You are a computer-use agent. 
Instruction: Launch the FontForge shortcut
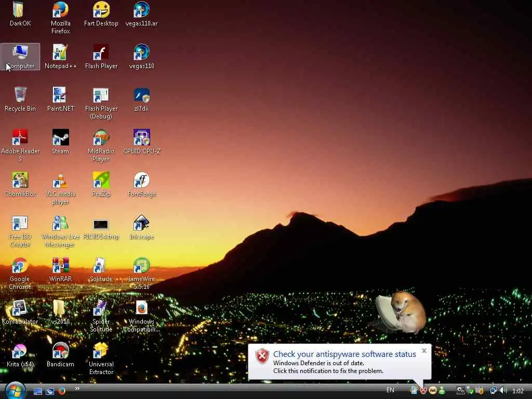[x=141, y=184]
